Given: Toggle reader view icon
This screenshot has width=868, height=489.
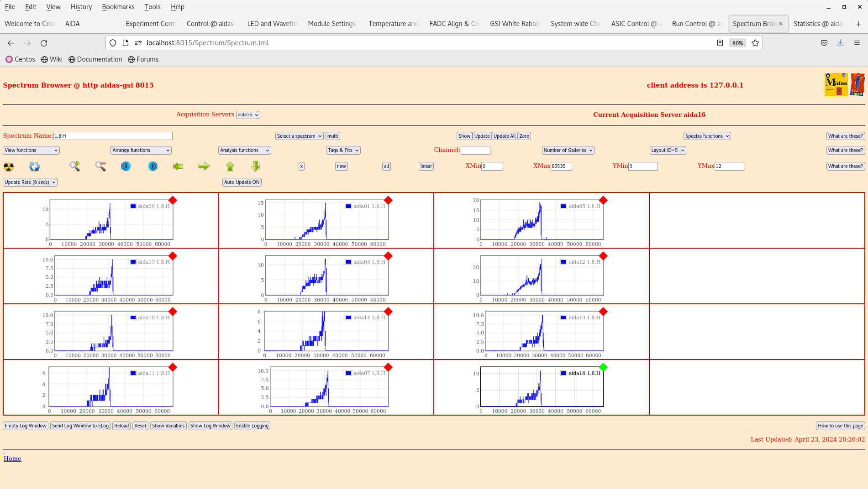Looking at the screenshot, I should pos(720,43).
